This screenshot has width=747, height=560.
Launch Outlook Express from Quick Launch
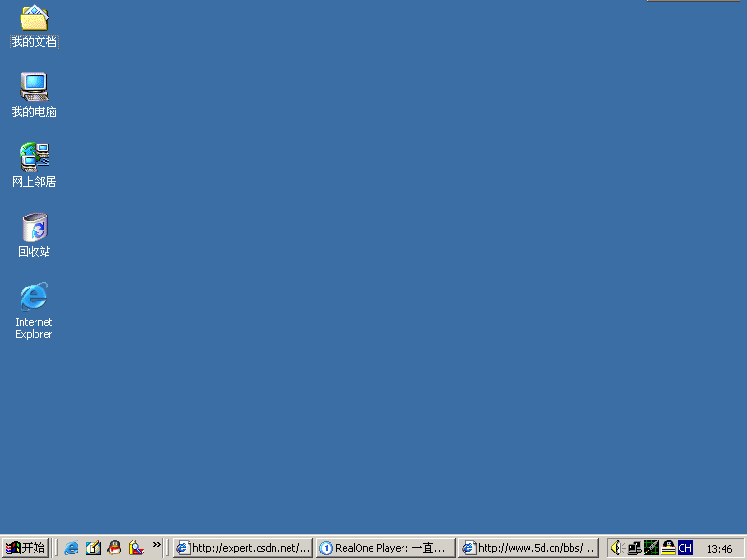92,548
